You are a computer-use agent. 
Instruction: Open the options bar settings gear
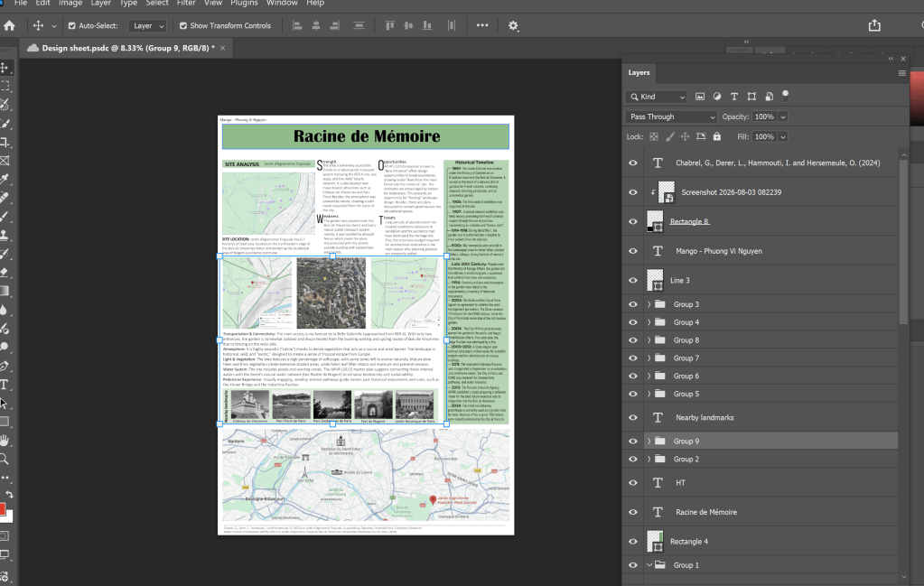pyautogui.click(x=513, y=26)
